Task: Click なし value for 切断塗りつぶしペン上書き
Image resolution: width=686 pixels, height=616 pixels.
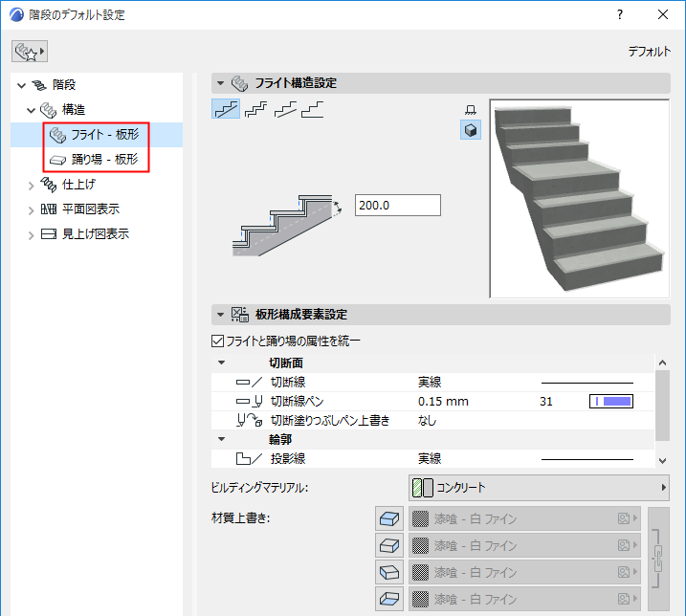Action: pos(427,421)
